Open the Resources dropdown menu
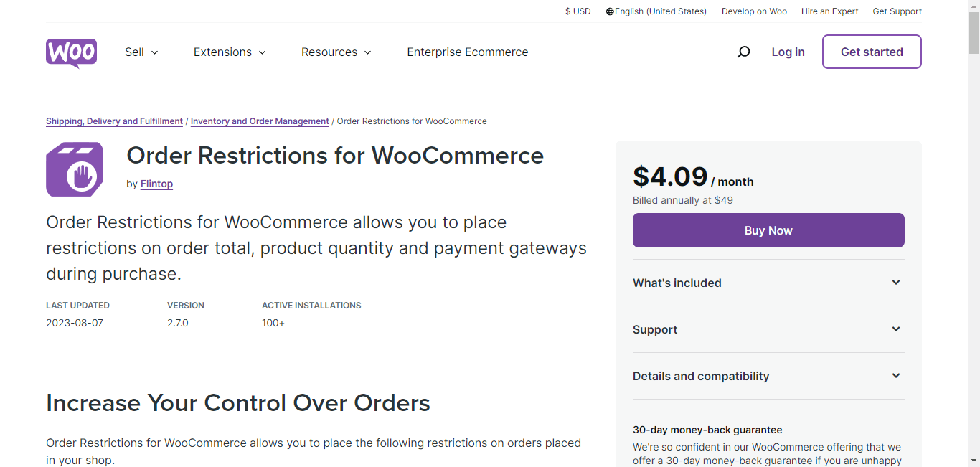The image size is (980, 467). pyautogui.click(x=336, y=52)
